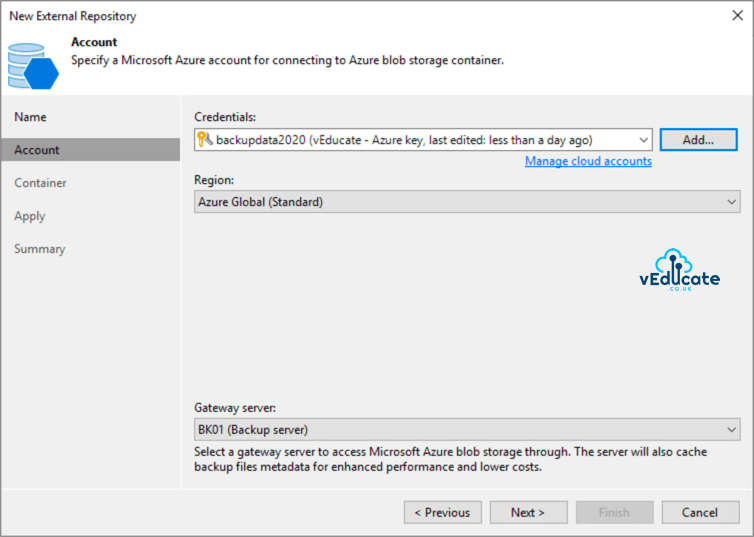This screenshot has width=754, height=537.
Task: Click the Add... credentials button
Action: click(698, 140)
